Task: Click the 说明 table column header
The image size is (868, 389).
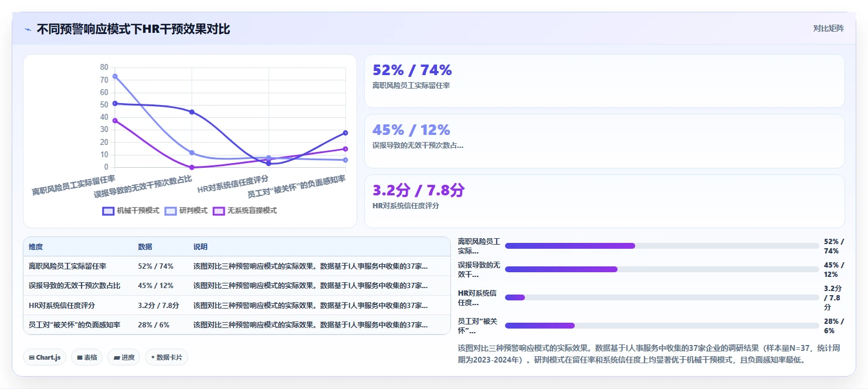Action: [201, 247]
